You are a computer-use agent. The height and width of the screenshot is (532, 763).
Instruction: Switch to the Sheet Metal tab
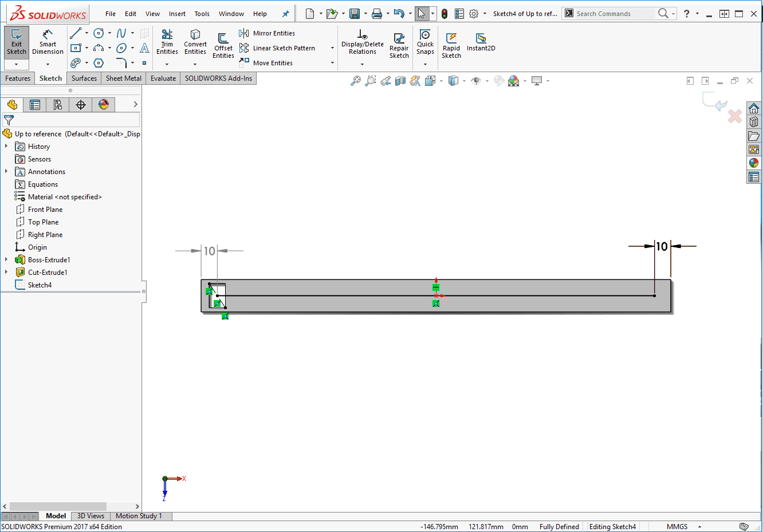pyautogui.click(x=123, y=78)
